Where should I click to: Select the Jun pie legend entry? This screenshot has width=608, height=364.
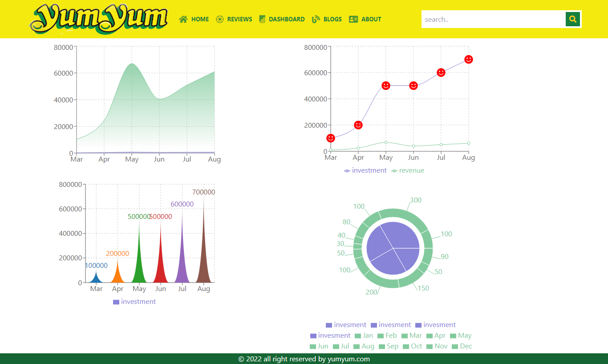click(x=319, y=346)
